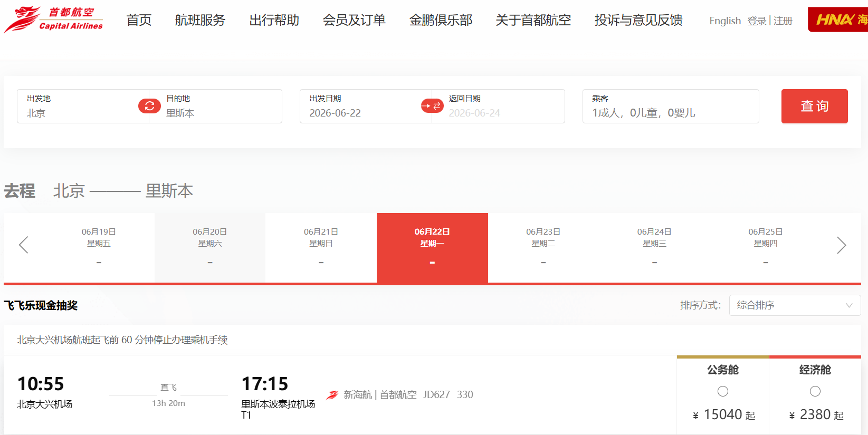The width and height of the screenshot is (868, 435).
Task: Swap departure and destination cities
Action: [x=149, y=106]
